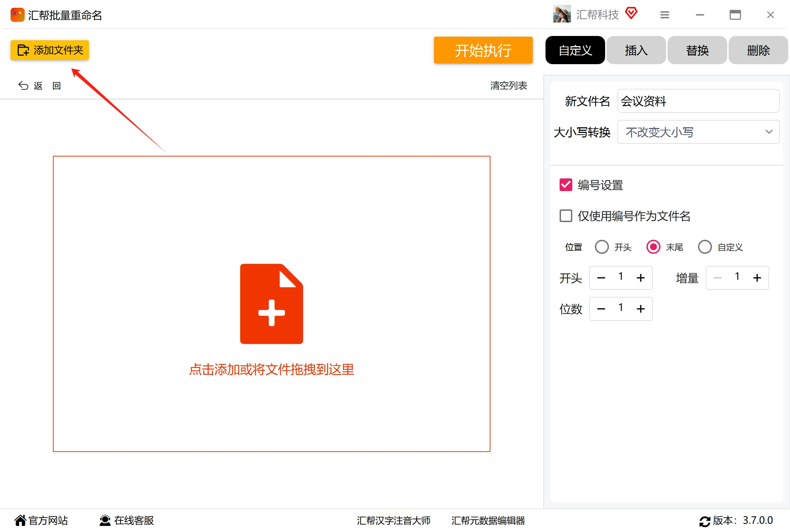Click the 返回 back arrow icon
Viewport: 790px width, 532px height.
[x=23, y=86]
